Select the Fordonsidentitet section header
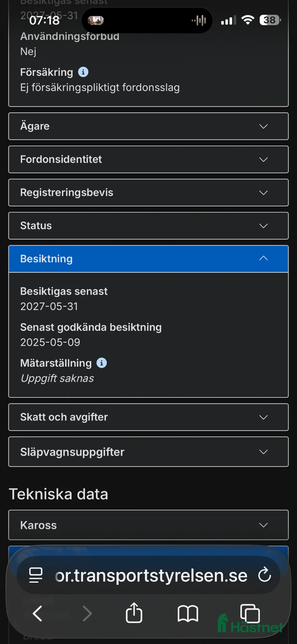Screen dimensions: 297x644 pos(61,159)
